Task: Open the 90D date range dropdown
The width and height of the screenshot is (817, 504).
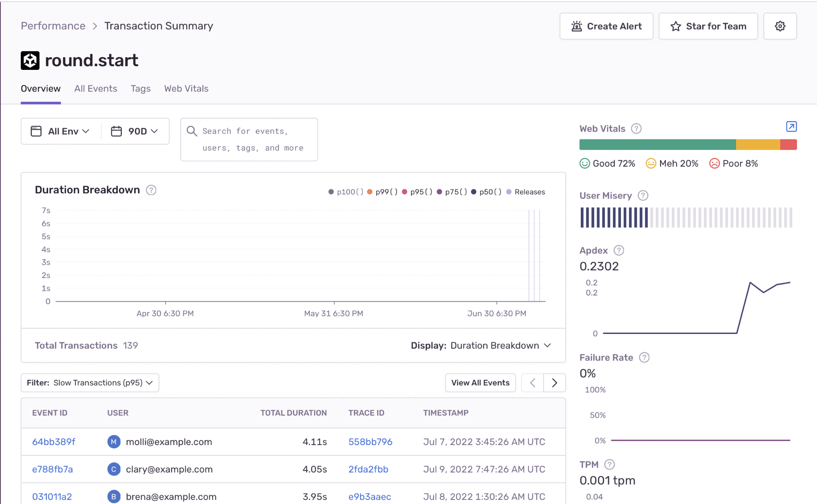Action: point(135,131)
